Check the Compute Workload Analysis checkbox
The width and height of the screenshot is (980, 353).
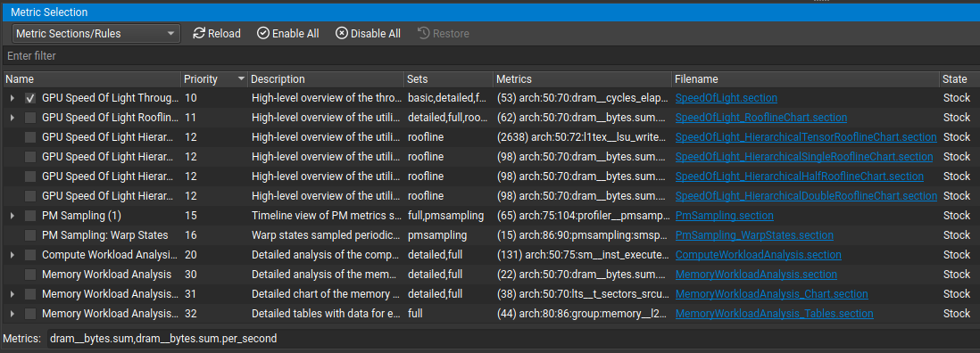(x=30, y=255)
